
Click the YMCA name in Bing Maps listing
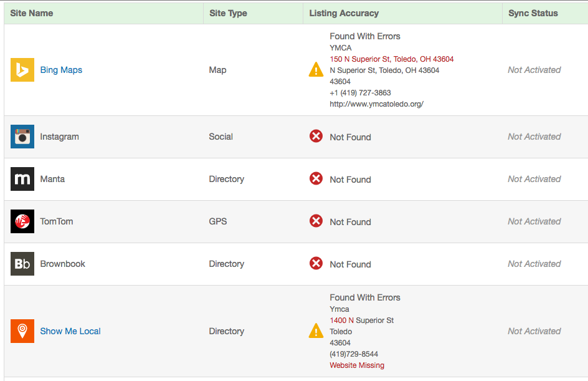pyautogui.click(x=341, y=47)
